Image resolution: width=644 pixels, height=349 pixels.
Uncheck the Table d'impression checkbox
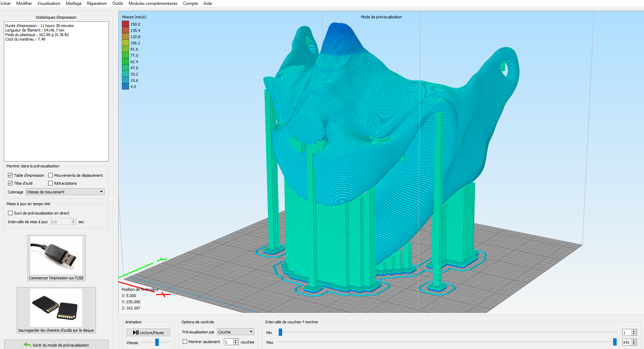point(10,175)
